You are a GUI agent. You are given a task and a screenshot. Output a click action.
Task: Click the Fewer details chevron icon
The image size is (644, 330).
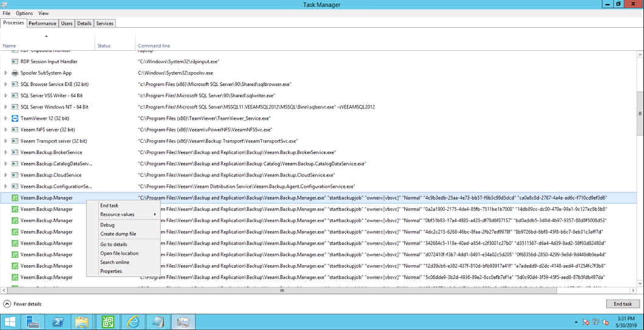coord(7,304)
